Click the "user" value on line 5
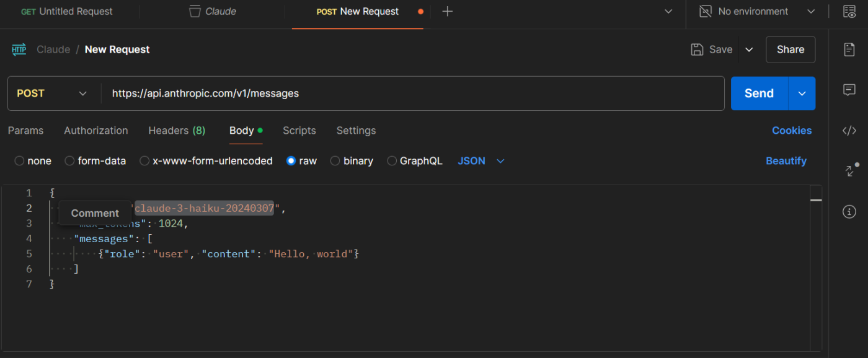Image resolution: width=868 pixels, height=358 pixels. click(x=172, y=254)
